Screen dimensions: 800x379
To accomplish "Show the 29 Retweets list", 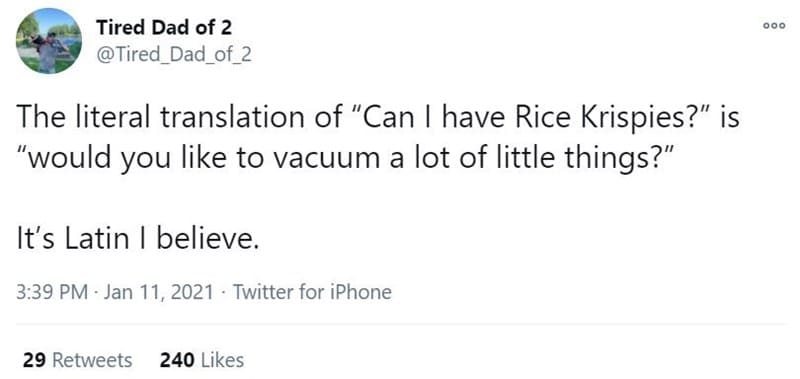I will (x=77, y=360).
